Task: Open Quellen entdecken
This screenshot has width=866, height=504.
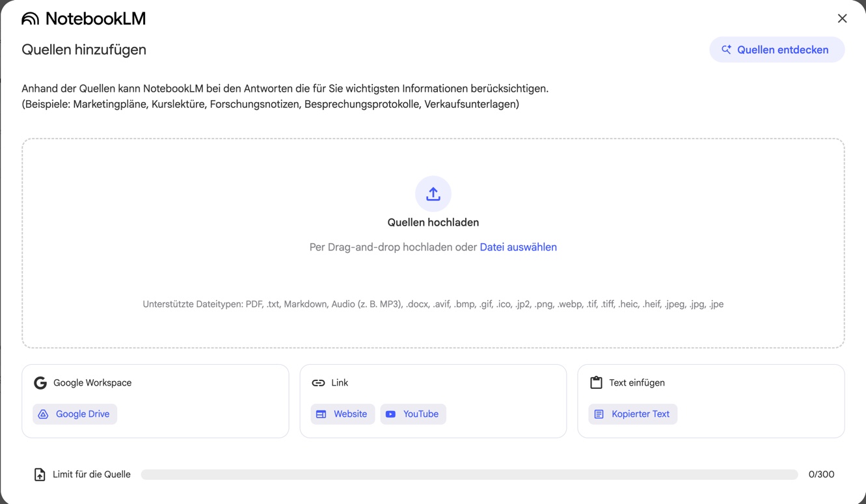Action: pos(777,50)
